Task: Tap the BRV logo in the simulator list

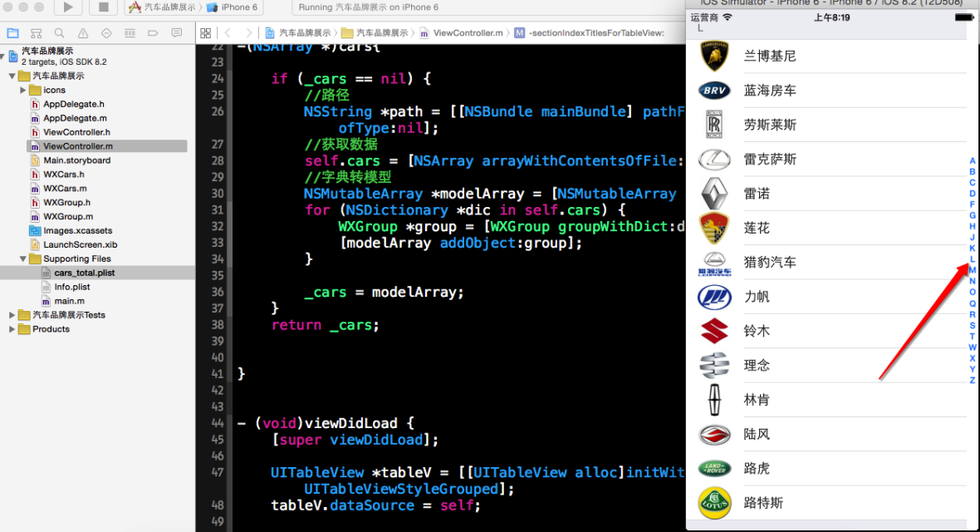Action: point(714,91)
